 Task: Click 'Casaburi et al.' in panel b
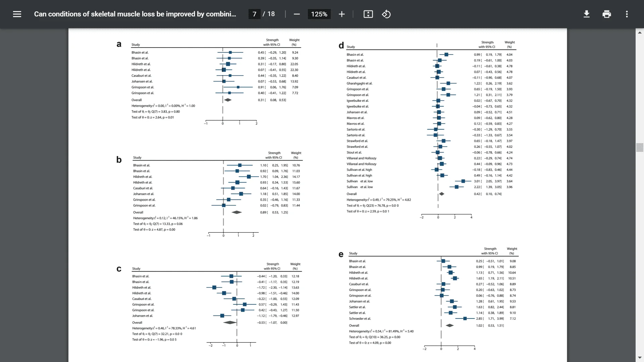143,188
